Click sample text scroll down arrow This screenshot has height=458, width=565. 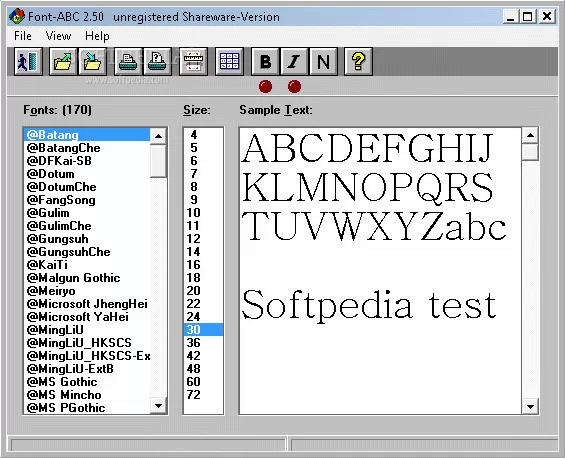[530, 406]
